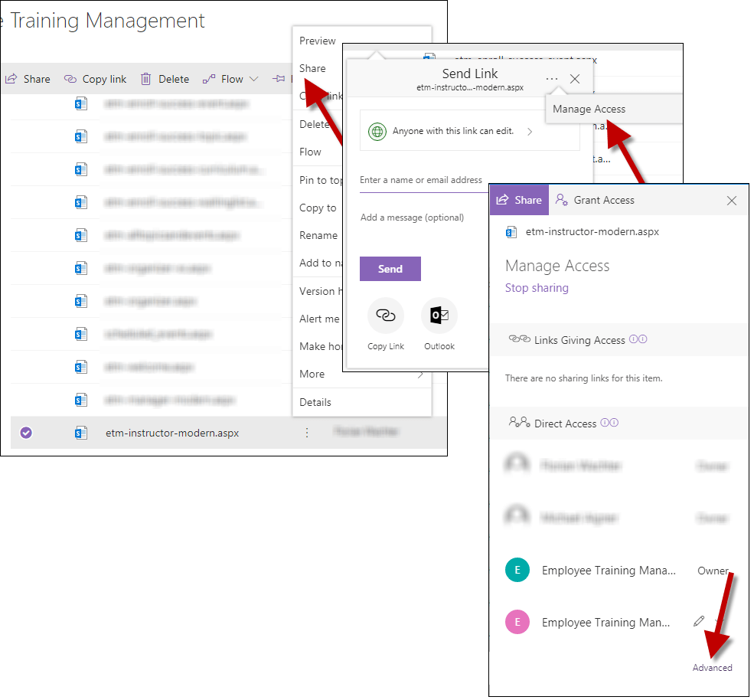Expand More submenu in context menu
This screenshot has height=700, width=754.
coord(361,374)
